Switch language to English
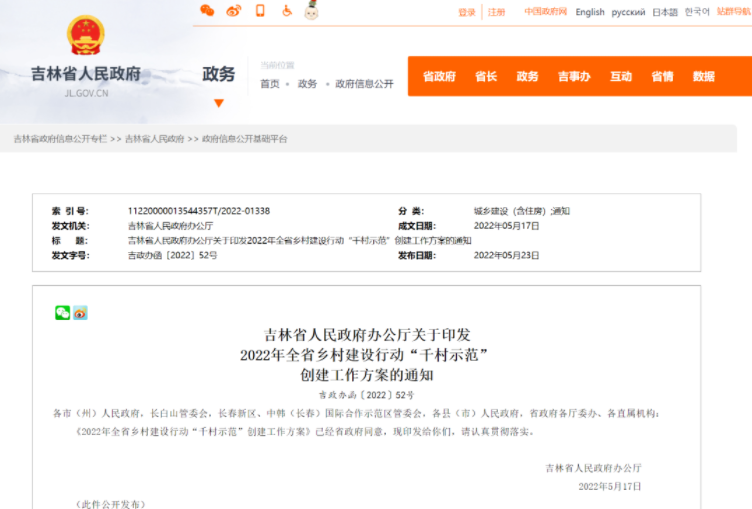This screenshot has height=509, width=752. click(590, 12)
